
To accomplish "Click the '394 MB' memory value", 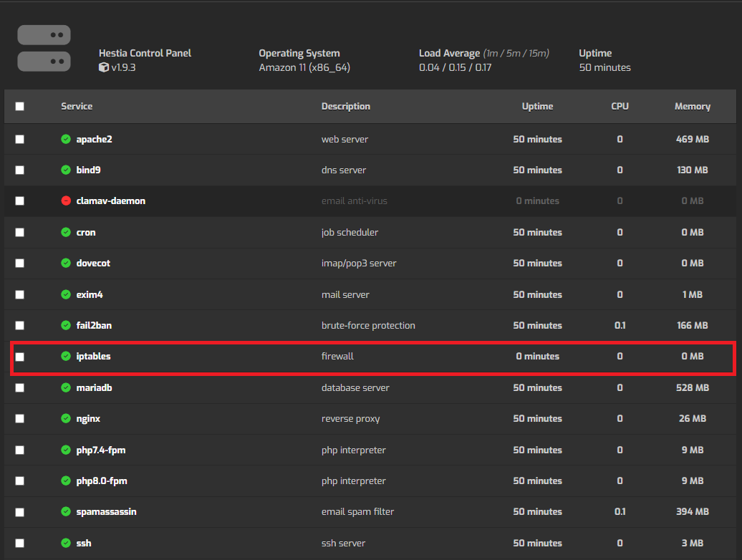I will 693,512.
